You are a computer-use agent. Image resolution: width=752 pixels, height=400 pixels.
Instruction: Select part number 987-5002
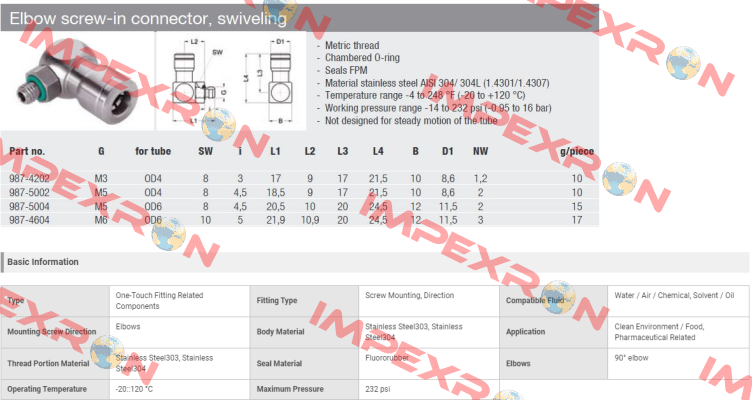click(x=29, y=192)
